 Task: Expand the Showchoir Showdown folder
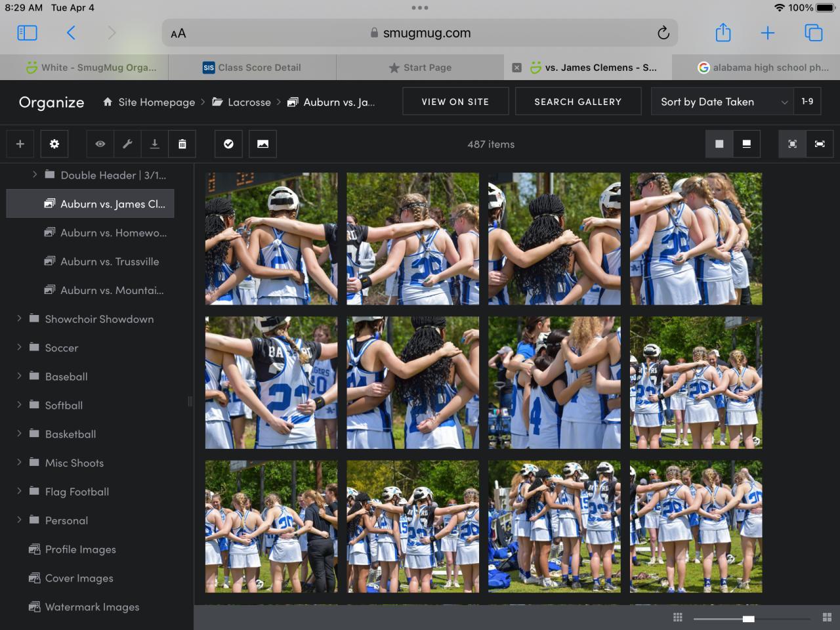tap(19, 318)
